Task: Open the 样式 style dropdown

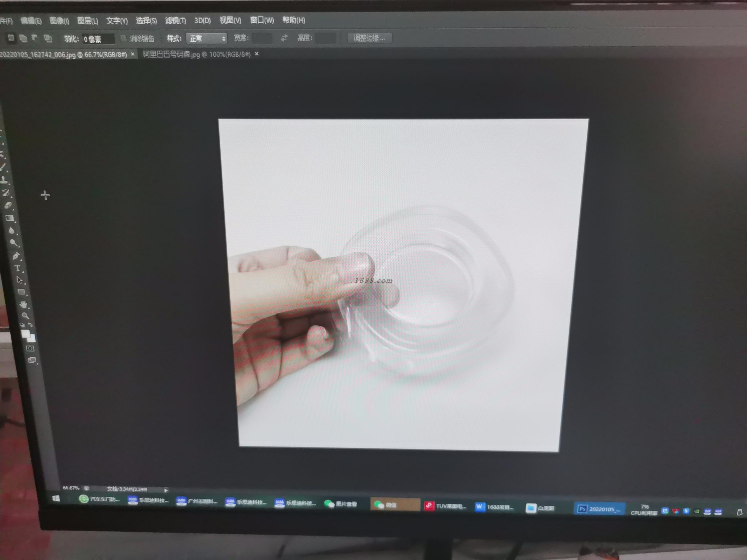Action: point(207,39)
